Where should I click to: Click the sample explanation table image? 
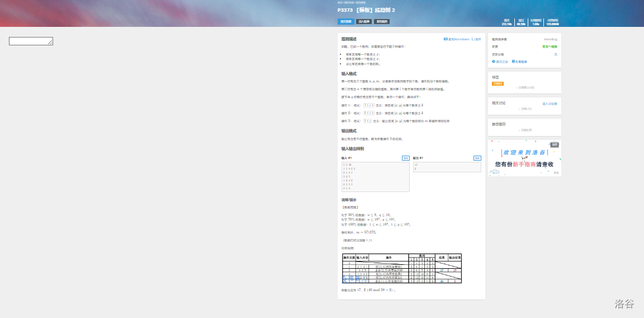click(x=402, y=268)
